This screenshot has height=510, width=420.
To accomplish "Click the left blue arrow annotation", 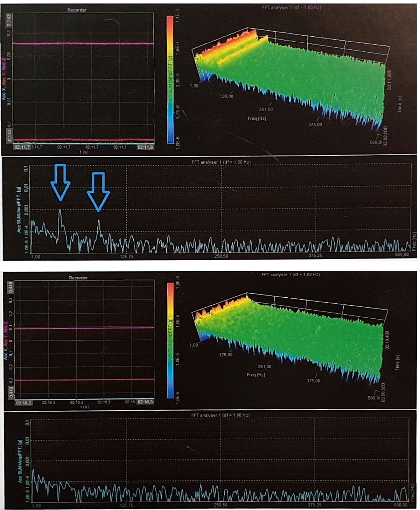I will coord(60,183).
